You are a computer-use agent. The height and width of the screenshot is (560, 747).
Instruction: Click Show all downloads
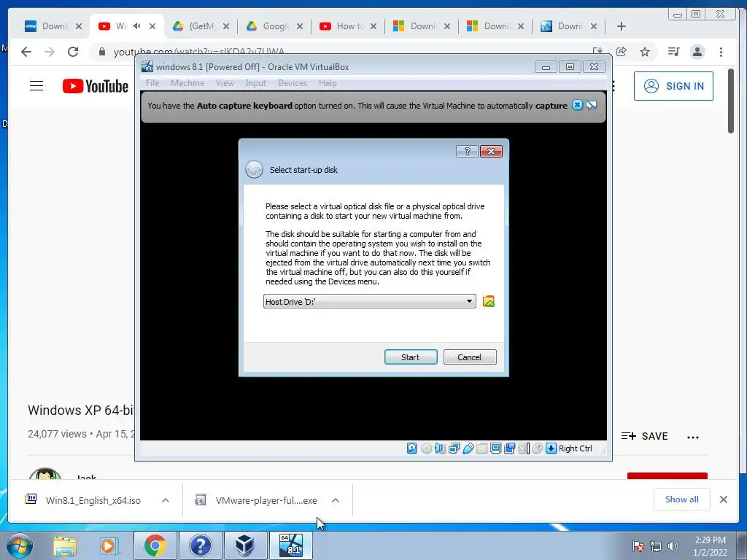click(x=682, y=499)
